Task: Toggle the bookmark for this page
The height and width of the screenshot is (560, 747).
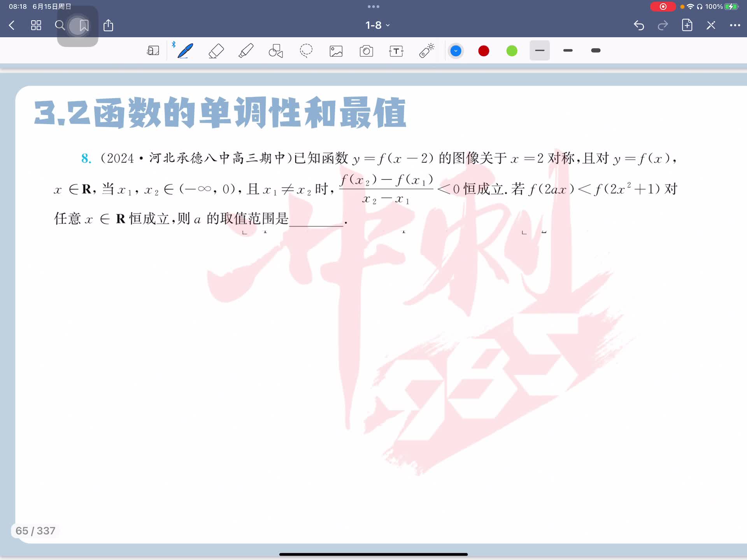Action: (x=84, y=26)
